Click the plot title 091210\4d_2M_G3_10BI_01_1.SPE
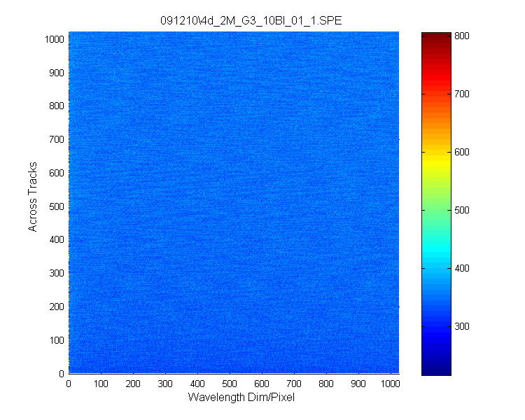The height and width of the screenshot is (420, 525). pos(251,21)
